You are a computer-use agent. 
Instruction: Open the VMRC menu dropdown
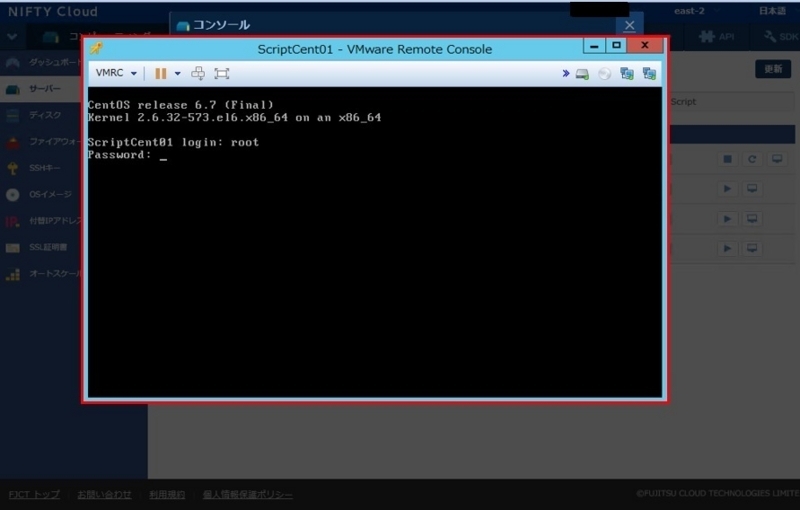116,73
